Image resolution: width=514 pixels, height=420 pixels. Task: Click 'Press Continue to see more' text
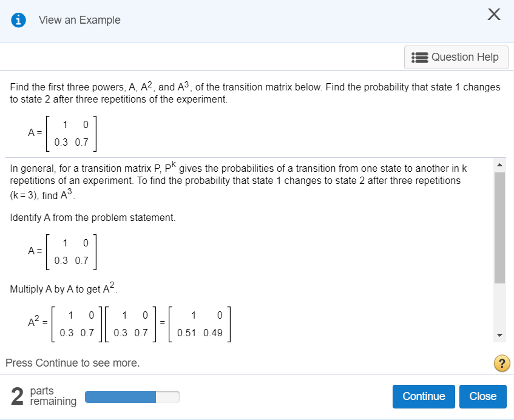click(72, 362)
